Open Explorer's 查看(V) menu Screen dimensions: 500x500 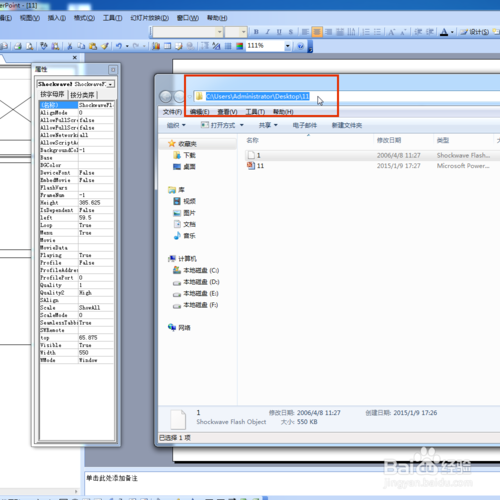click(x=227, y=112)
